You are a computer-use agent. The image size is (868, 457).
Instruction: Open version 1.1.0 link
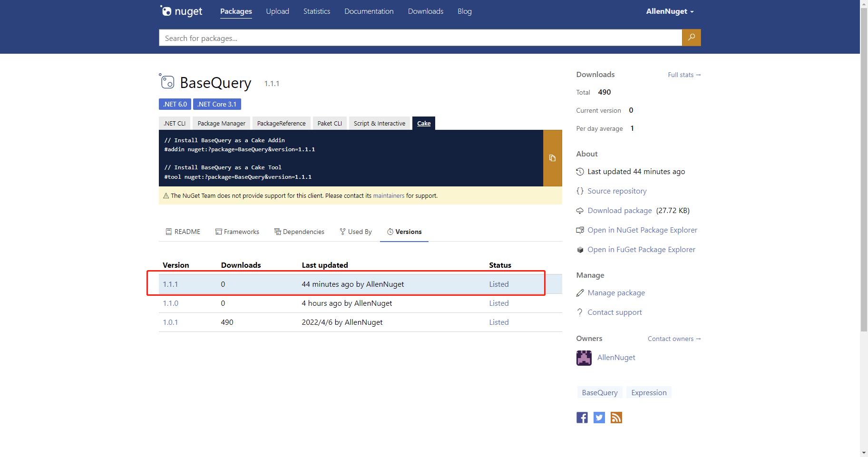(171, 303)
